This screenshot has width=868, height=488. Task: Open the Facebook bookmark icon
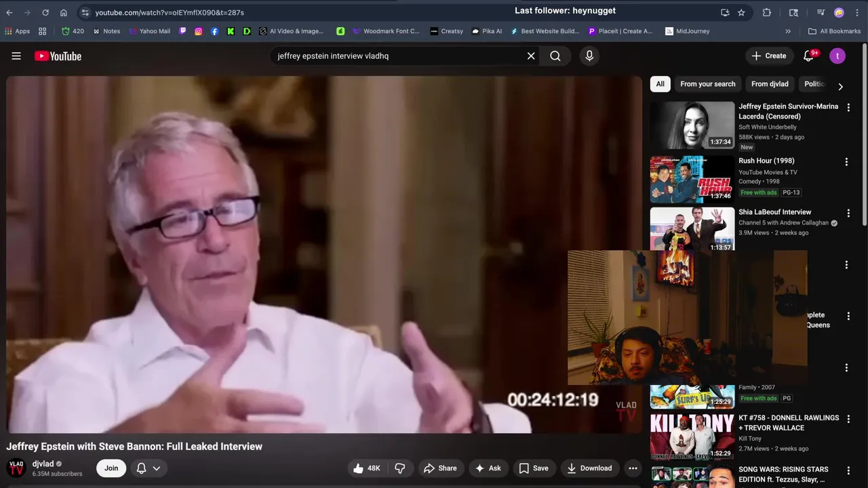pyautogui.click(x=214, y=31)
